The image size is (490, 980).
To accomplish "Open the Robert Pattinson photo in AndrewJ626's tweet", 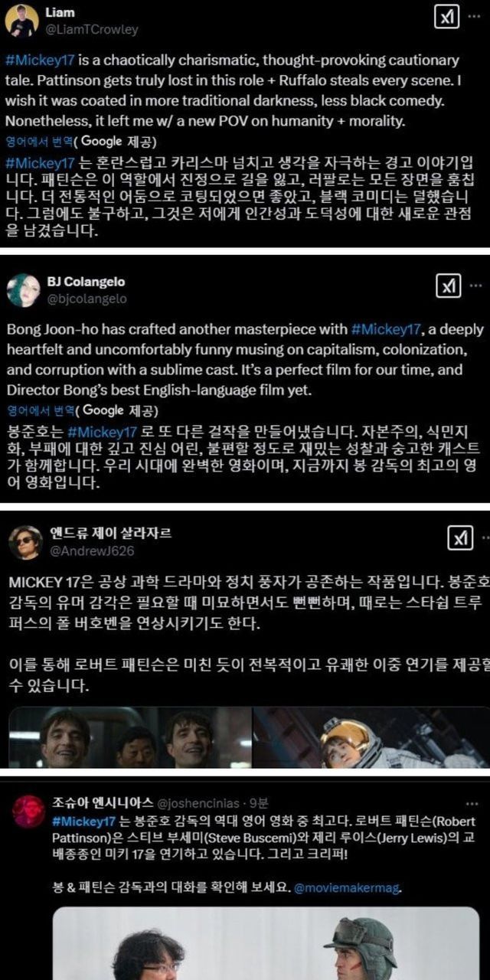I will pos(129,737).
